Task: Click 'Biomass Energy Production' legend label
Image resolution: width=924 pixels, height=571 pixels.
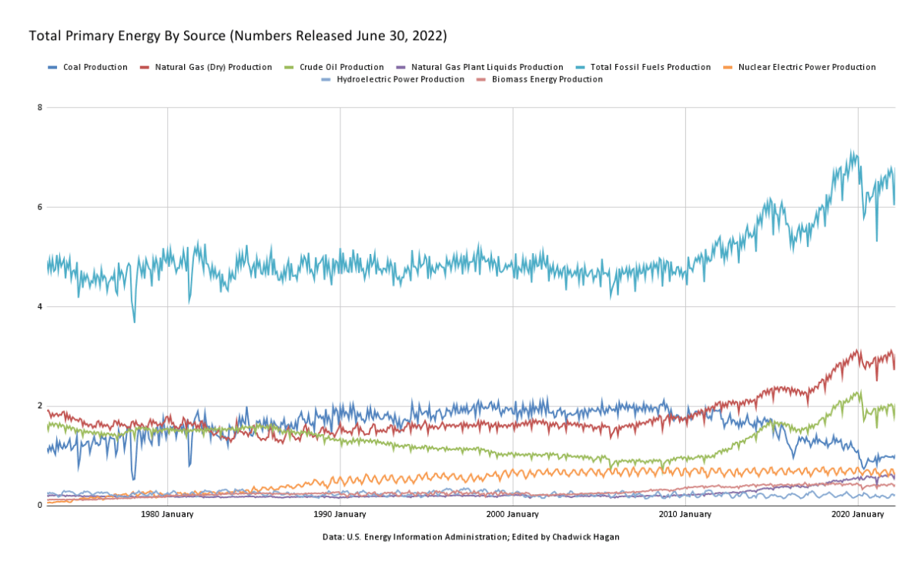Action: 546,79
